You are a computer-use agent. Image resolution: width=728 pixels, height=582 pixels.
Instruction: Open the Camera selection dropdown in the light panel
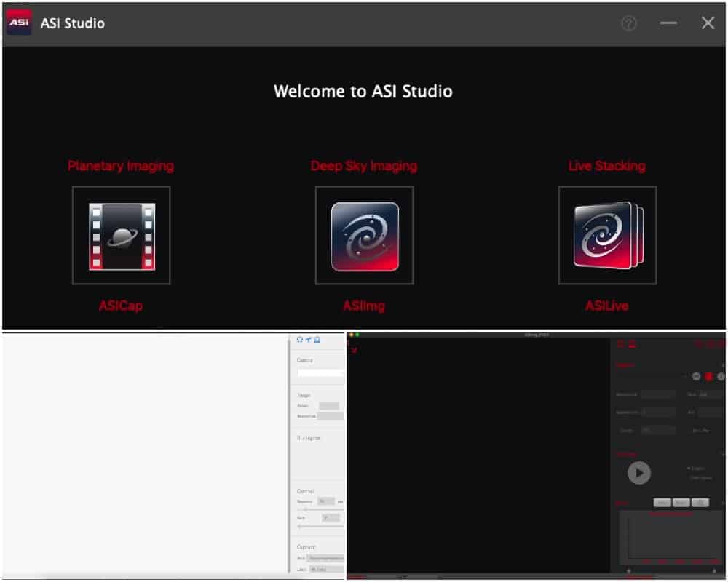[x=320, y=372]
